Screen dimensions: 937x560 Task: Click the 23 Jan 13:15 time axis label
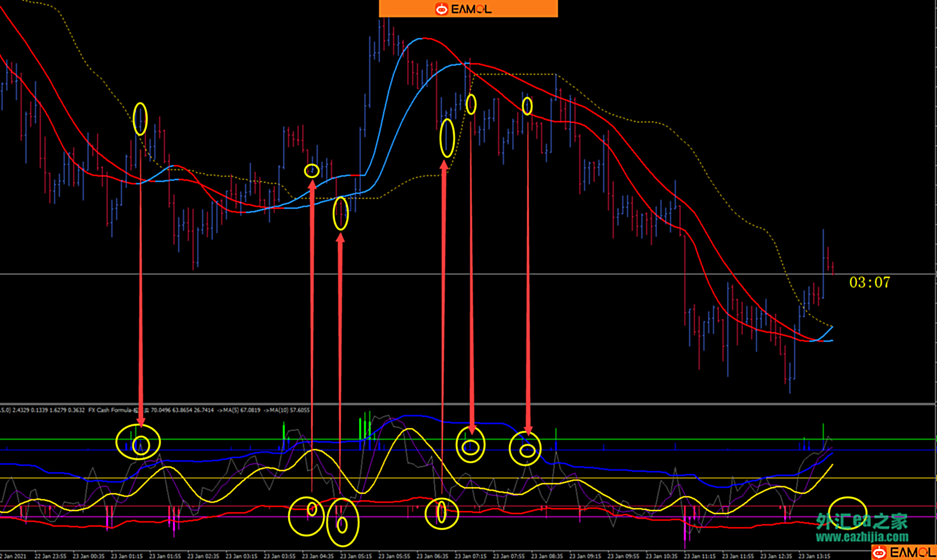[814, 556]
